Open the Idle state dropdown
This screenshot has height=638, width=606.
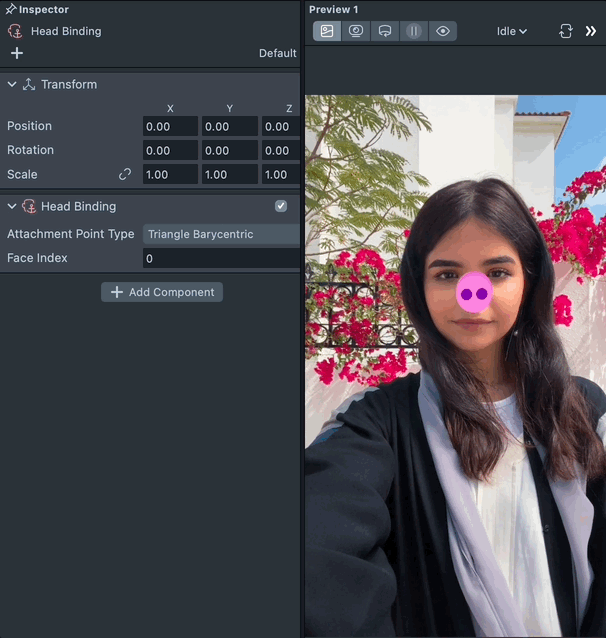(512, 31)
